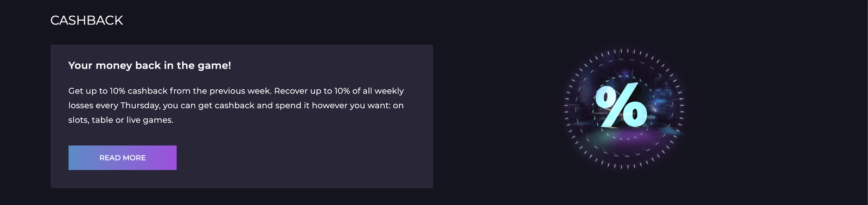
Task: Select the CASHBACK section heading
Action: pos(87,20)
